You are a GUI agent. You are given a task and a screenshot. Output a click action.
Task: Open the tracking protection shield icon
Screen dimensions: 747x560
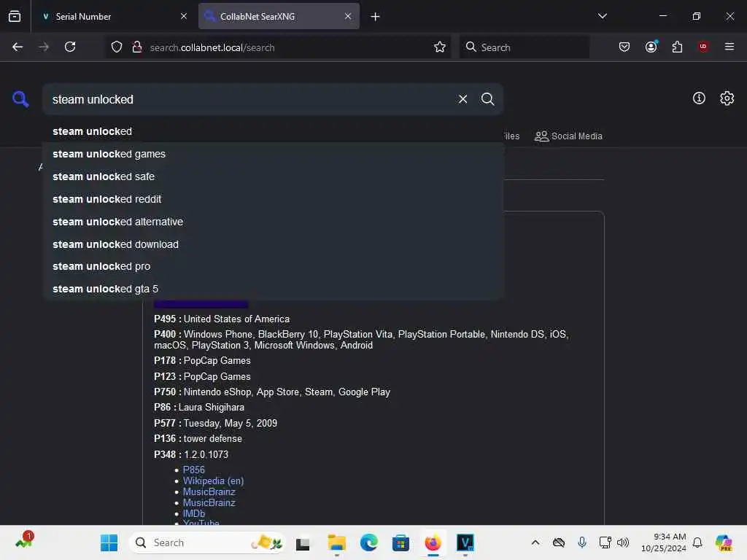coord(117,47)
